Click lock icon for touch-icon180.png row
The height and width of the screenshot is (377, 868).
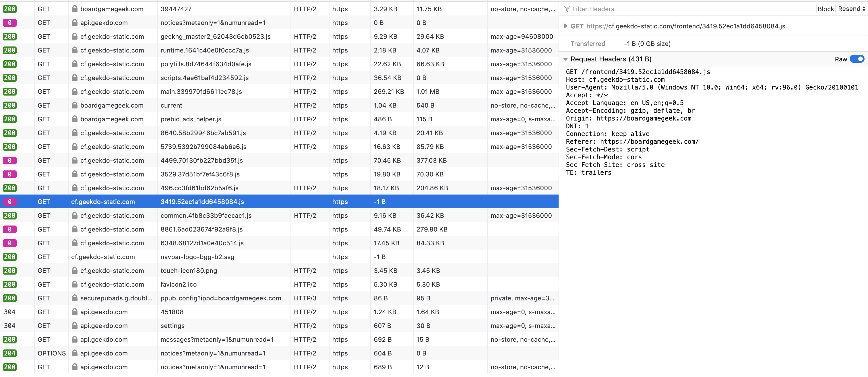tap(75, 271)
